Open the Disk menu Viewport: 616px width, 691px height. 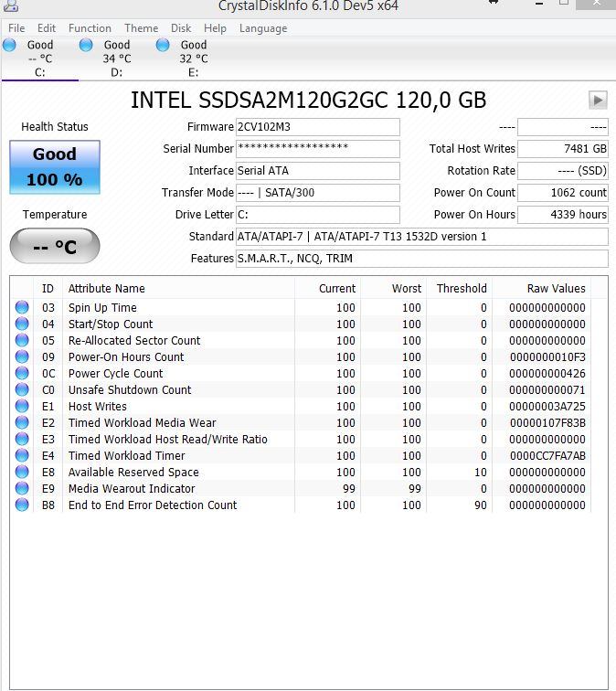pyautogui.click(x=181, y=28)
